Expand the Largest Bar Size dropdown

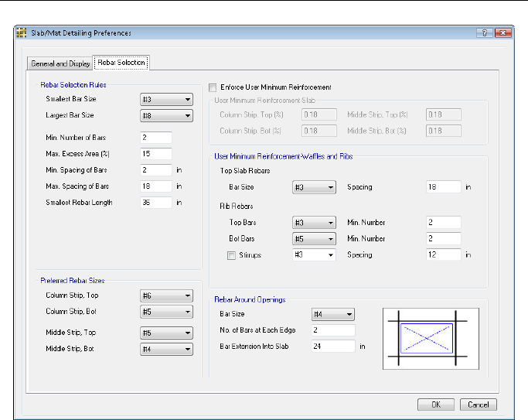click(x=165, y=116)
